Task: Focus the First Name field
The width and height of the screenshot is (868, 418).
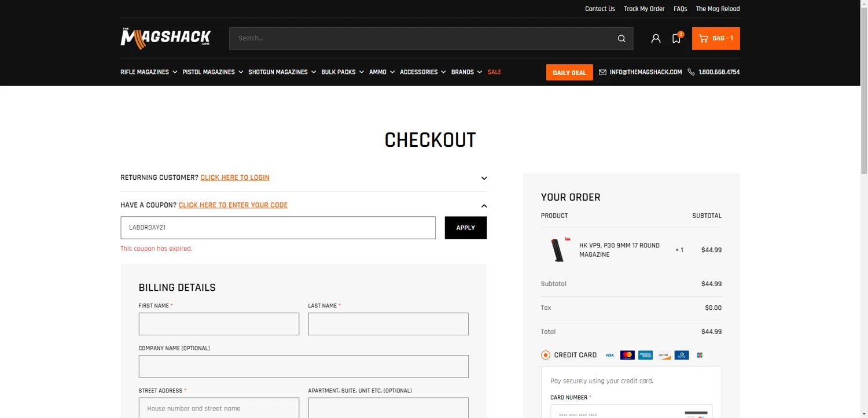Action: click(x=219, y=324)
